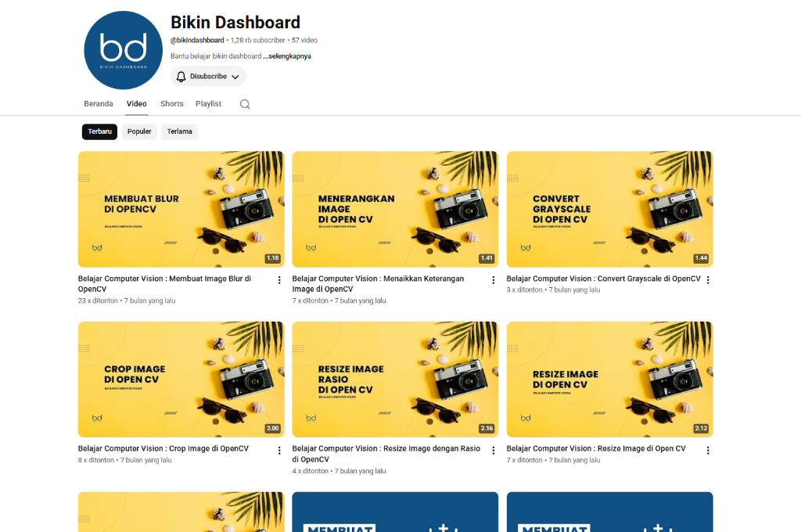The height and width of the screenshot is (532, 801).
Task: Open more options for Convert Grayscale video
Action: point(707,280)
